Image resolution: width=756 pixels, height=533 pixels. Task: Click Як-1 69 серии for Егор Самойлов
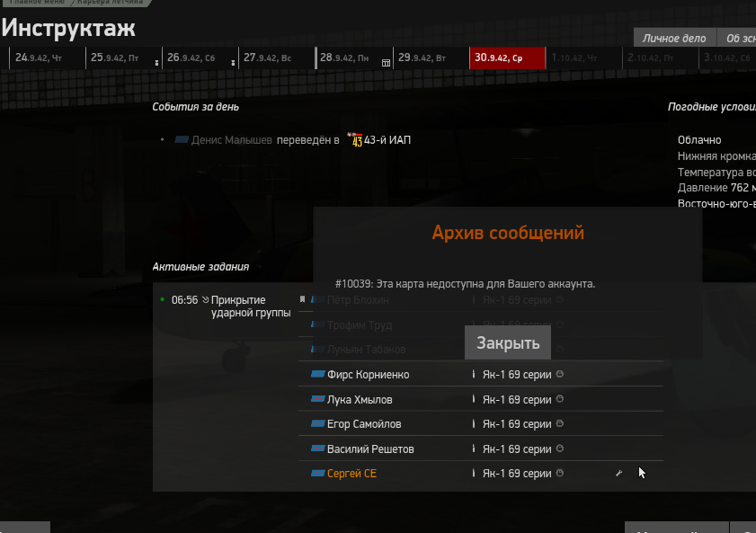click(517, 424)
